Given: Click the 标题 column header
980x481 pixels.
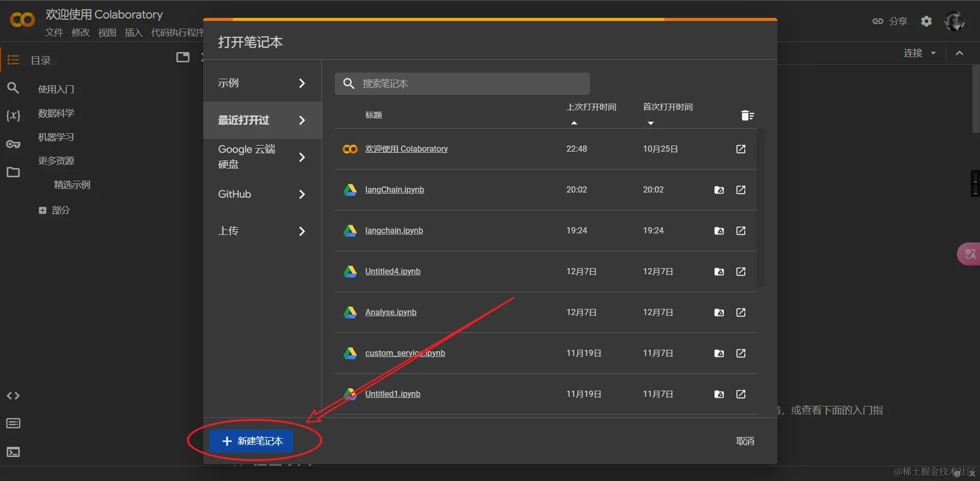Looking at the screenshot, I should [373, 115].
